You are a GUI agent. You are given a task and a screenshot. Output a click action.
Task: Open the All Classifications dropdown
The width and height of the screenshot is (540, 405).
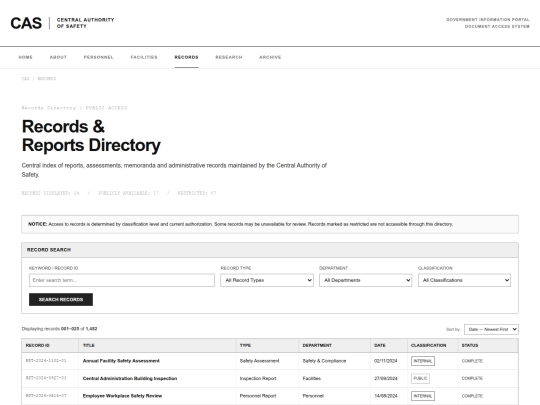464,280
